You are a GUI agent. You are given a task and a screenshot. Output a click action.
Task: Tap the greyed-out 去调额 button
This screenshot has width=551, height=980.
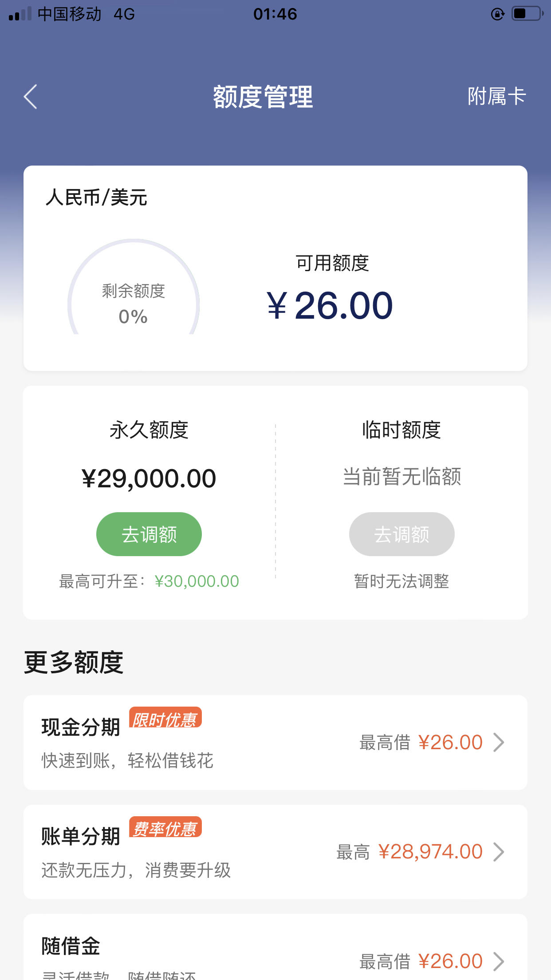click(401, 534)
